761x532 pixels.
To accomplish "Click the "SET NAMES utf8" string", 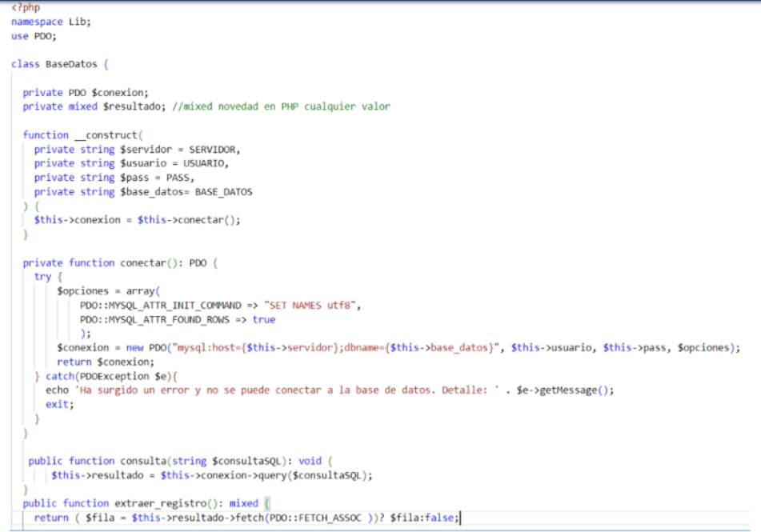I will click(x=310, y=306).
